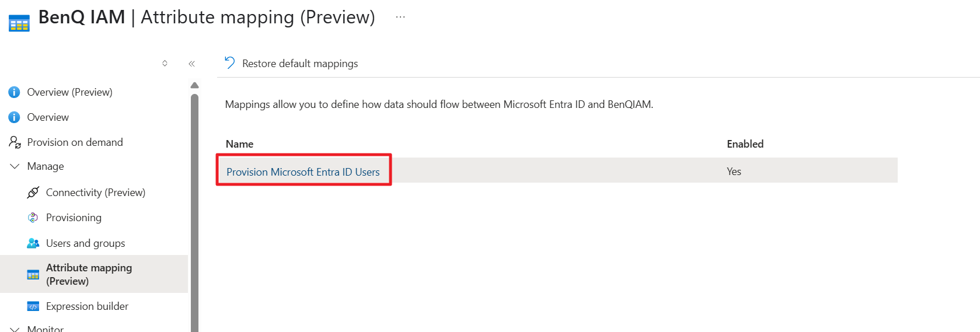The image size is (980, 332).
Task: Select Expression builder in the sidebar
Action: tap(87, 306)
